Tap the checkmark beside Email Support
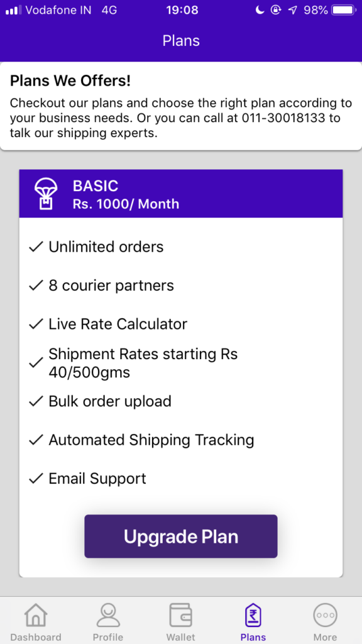 pos(36,479)
